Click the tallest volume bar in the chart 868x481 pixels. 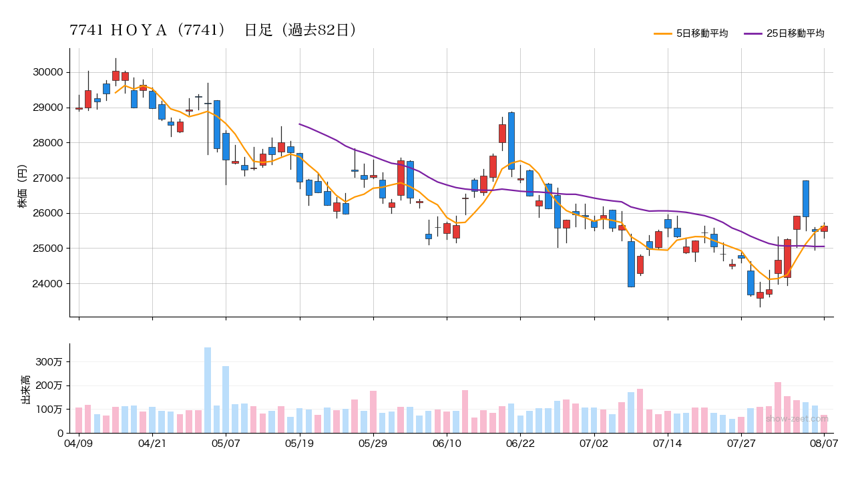(208, 390)
